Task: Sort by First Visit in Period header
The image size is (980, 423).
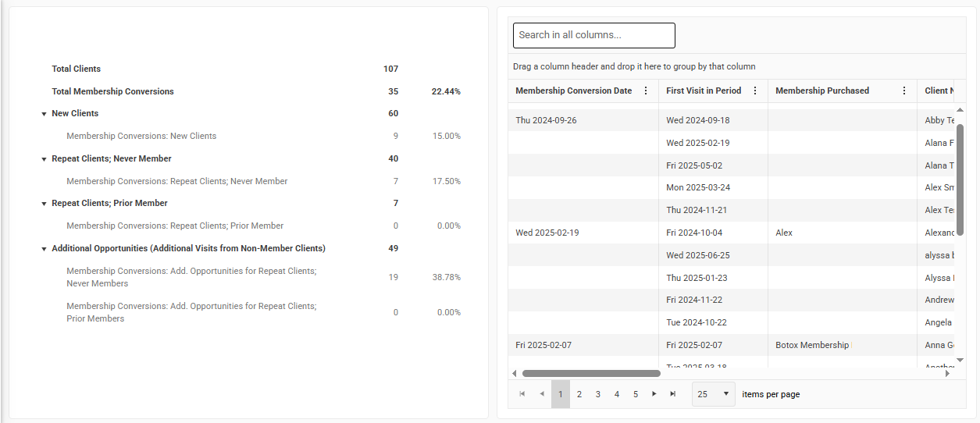Action: point(703,91)
